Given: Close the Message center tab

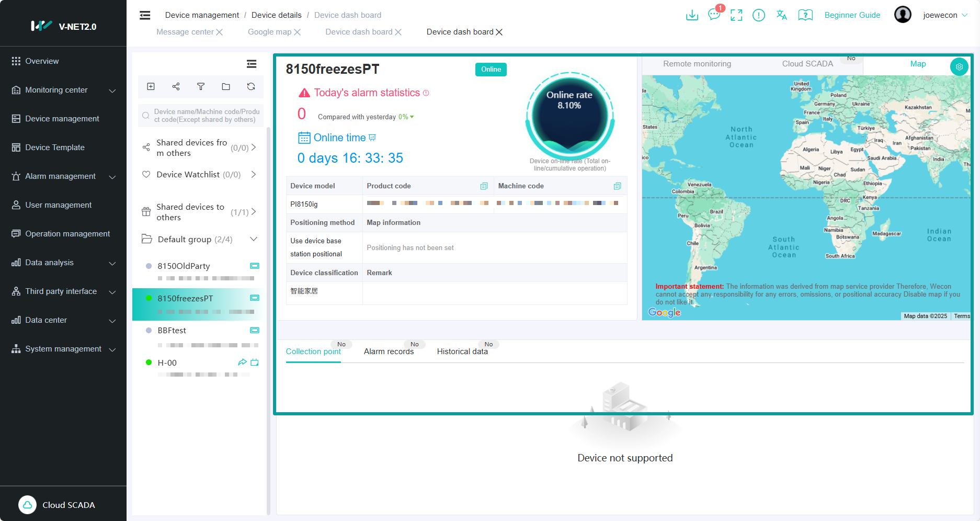Looking at the screenshot, I should 220,32.
